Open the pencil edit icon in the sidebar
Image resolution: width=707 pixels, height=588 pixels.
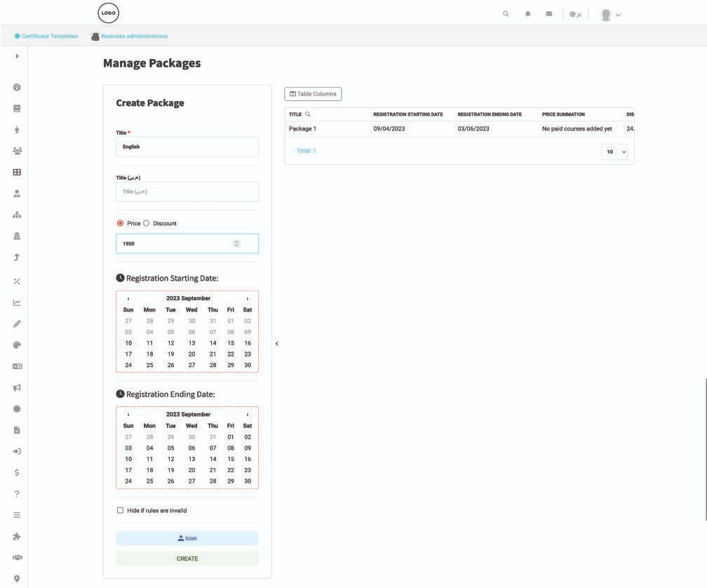(x=17, y=323)
